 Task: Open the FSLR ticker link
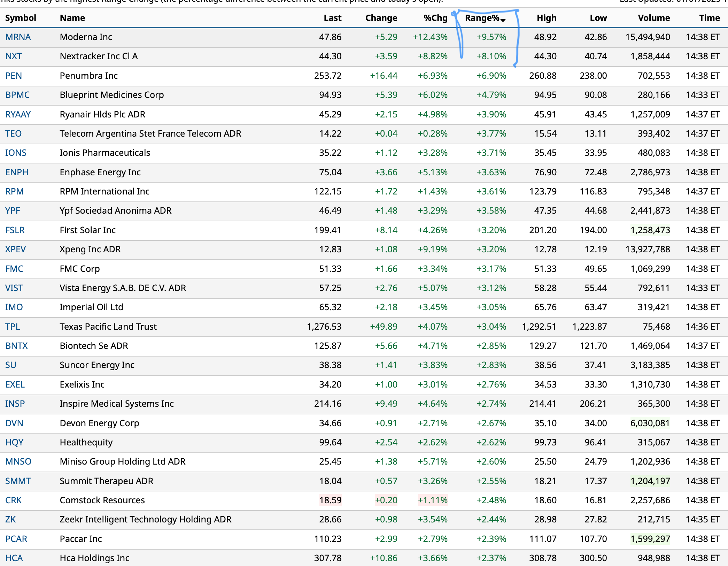[15, 230]
